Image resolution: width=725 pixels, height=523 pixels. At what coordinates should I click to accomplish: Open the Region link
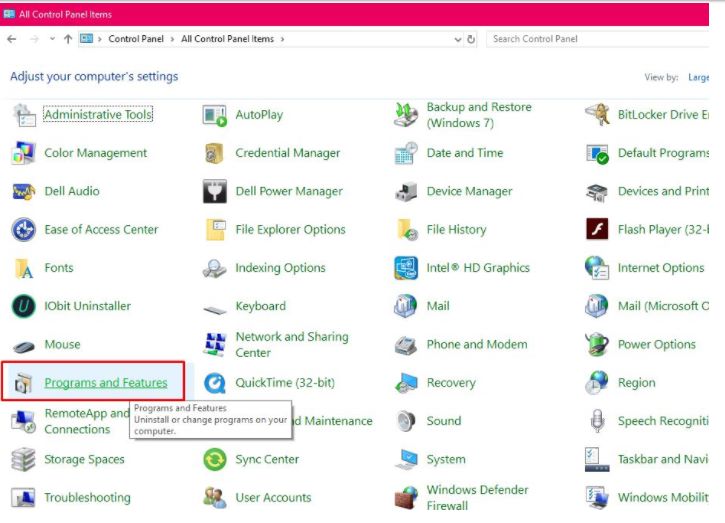(x=637, y=383)
